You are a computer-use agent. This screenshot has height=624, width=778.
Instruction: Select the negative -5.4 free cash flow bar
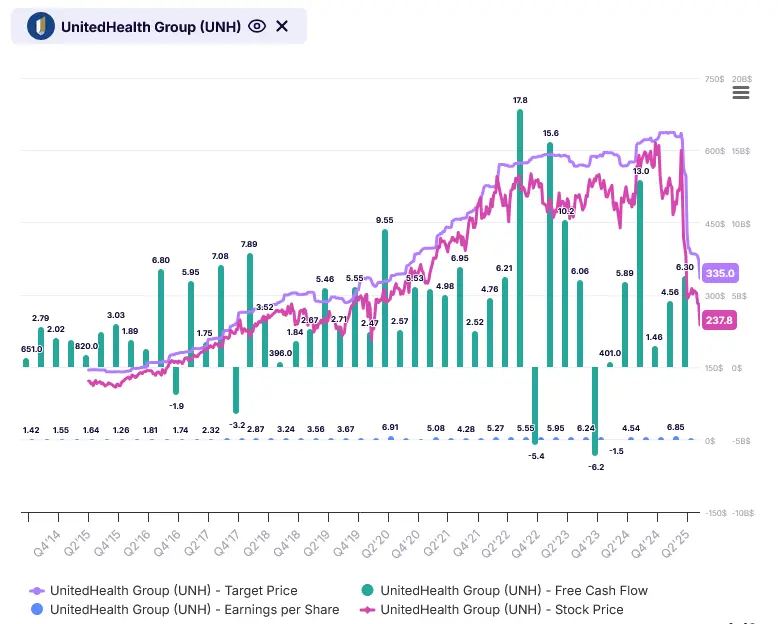point(535,406)
